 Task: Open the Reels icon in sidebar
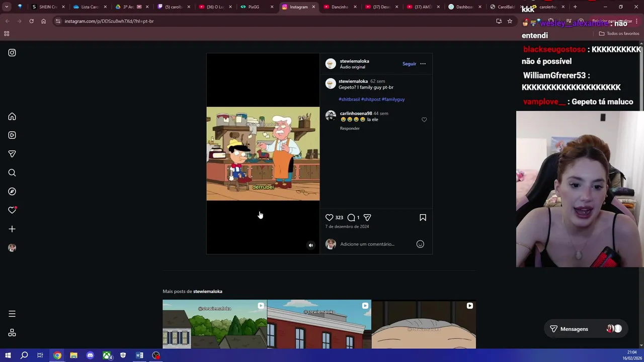[x=12, y=135]
